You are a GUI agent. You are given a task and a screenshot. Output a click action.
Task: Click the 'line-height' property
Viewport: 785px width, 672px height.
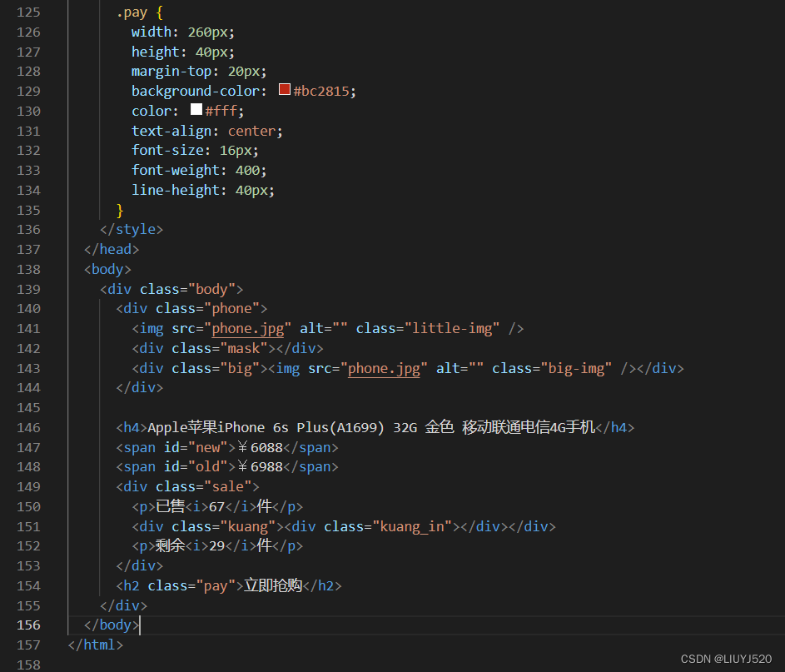[176, 191]
